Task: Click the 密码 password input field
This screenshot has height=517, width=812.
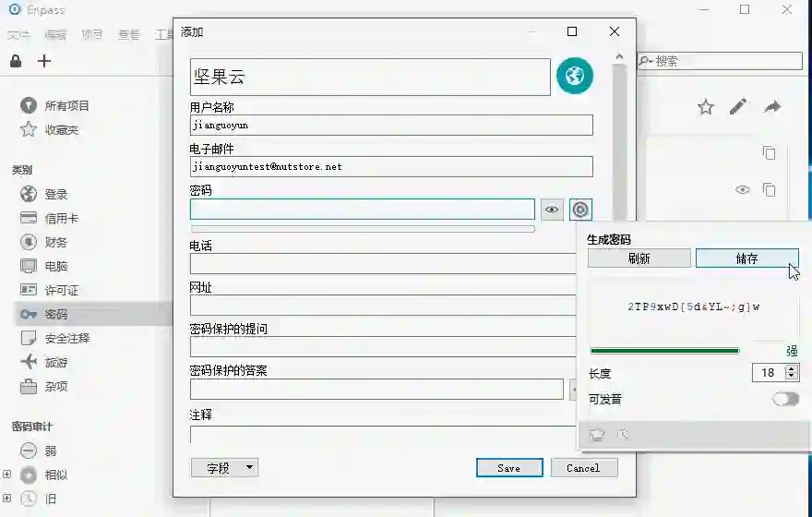Action: [x=362, y=209]
